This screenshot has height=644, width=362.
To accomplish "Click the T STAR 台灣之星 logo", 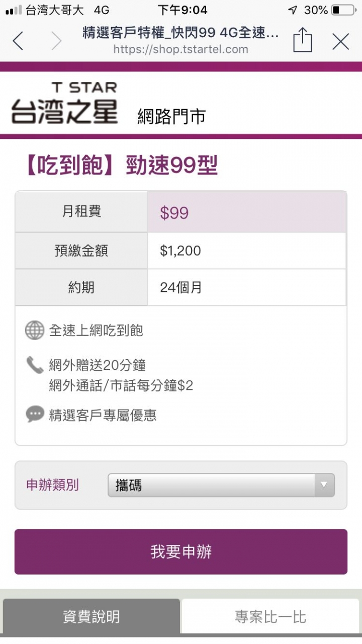I will [x=64, y=103].
